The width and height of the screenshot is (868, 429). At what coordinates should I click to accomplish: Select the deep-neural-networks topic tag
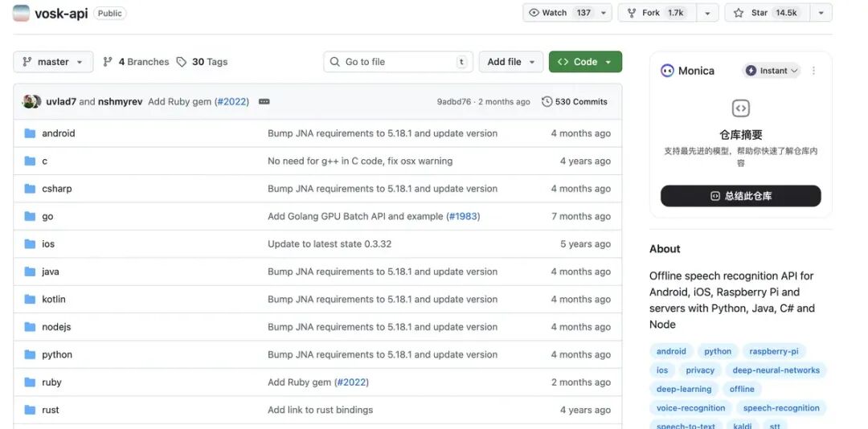pos(776,370)
